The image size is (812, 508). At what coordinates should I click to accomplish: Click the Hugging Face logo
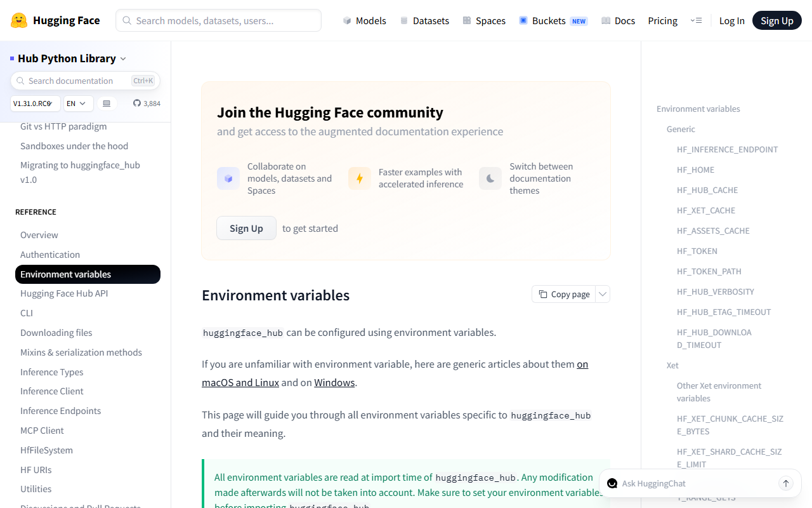(55, 20)
